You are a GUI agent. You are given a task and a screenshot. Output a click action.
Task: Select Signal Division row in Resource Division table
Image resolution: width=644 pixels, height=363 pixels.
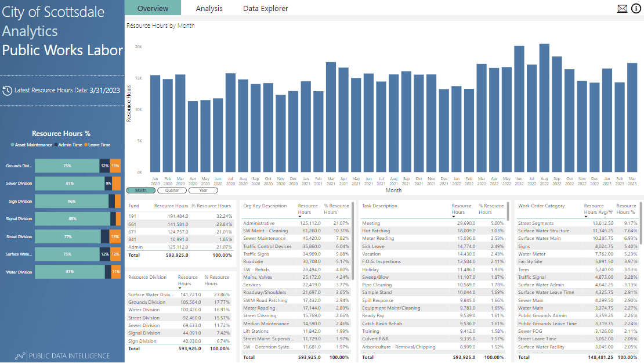(x=179, y=333)
